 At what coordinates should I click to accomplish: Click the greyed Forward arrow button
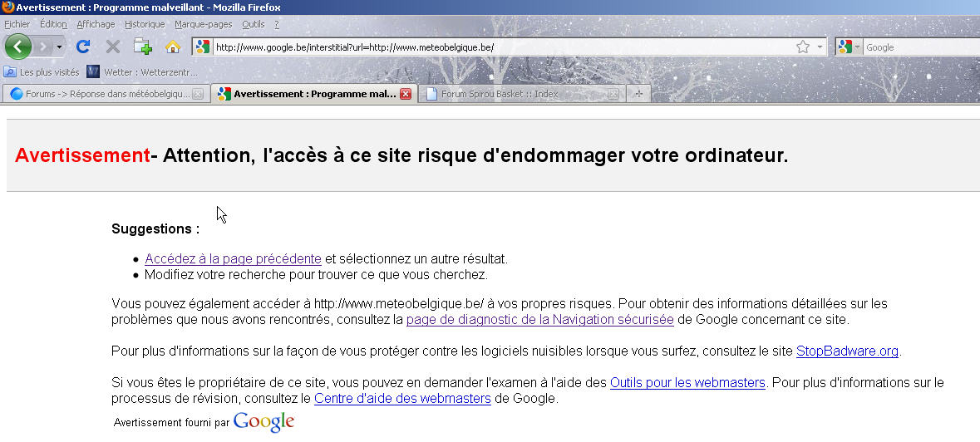click(x=43, y=47)
